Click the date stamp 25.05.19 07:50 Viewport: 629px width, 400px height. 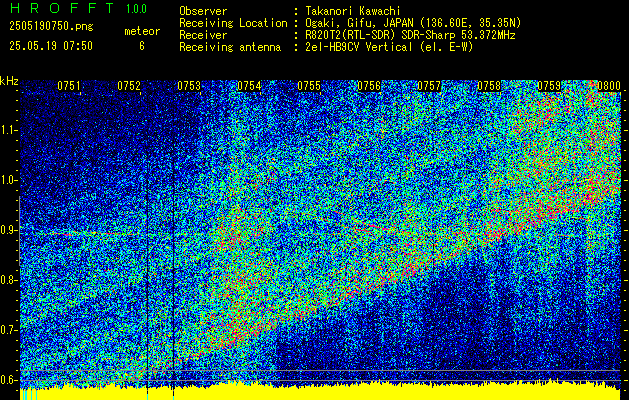[51, 46]
